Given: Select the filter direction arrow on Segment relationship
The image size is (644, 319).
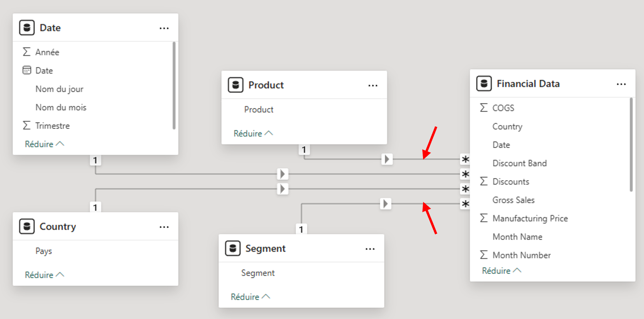Looking at the screenshot, I should [385, 204].
